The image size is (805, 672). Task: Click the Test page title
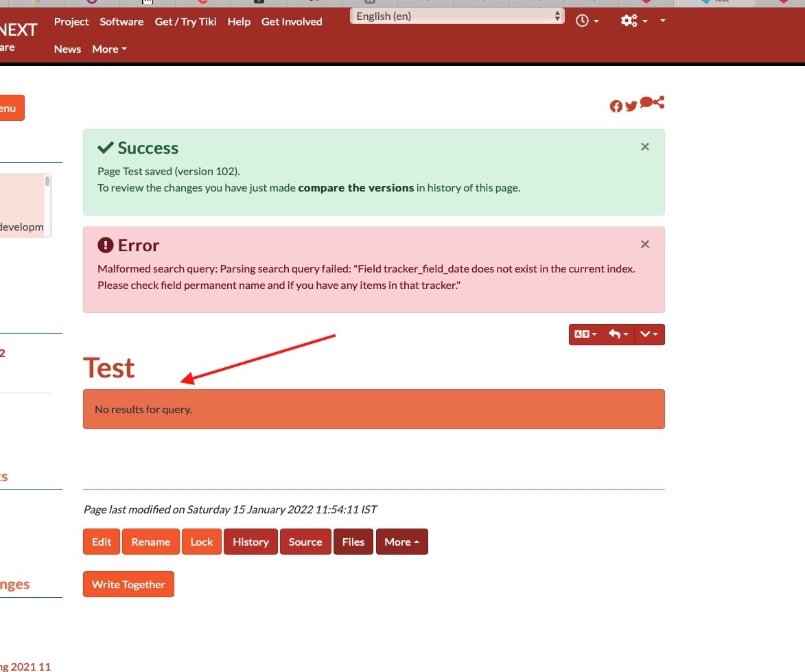pos(109,368)
